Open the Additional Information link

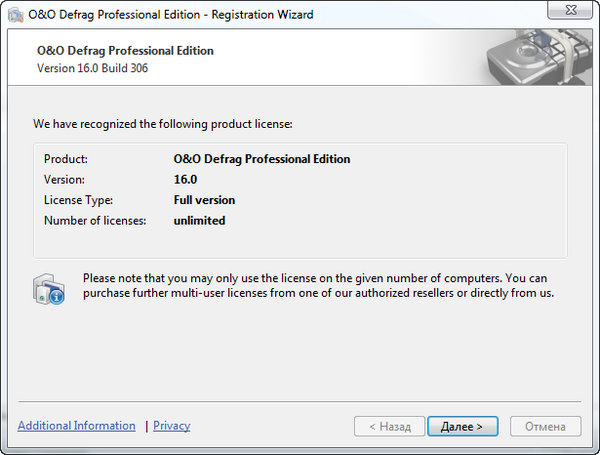(77, 426)
